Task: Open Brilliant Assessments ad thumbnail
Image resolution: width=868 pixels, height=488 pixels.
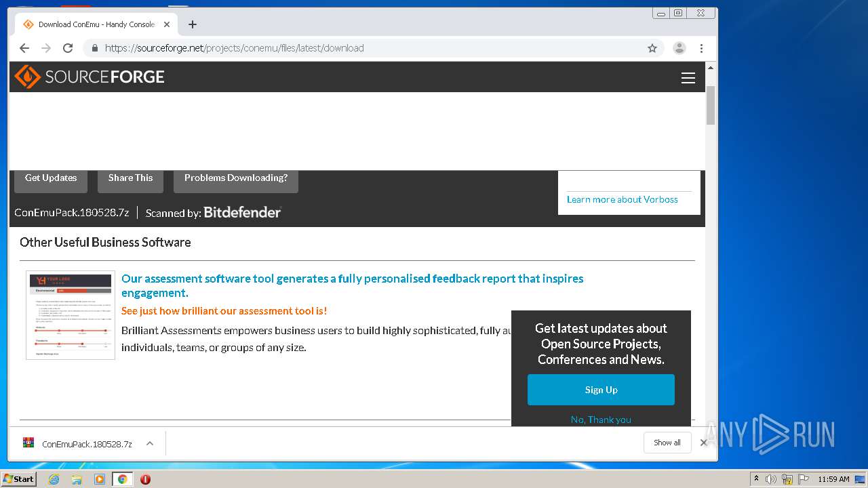Action: point(71,314)
